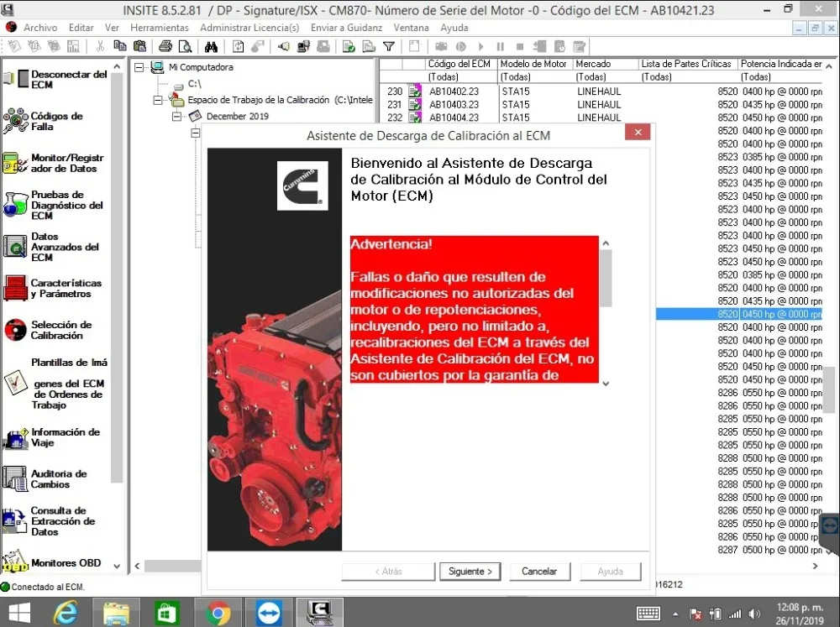This screenshot has height=627, width=840.
Task: Click the warning text scrollbar thumb
Action: tap(606, 278)
